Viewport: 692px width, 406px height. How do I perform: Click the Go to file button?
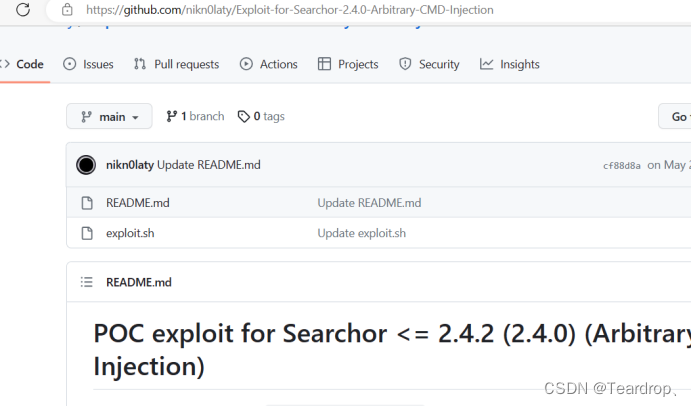pyautogui.click(x=675, y=117)
